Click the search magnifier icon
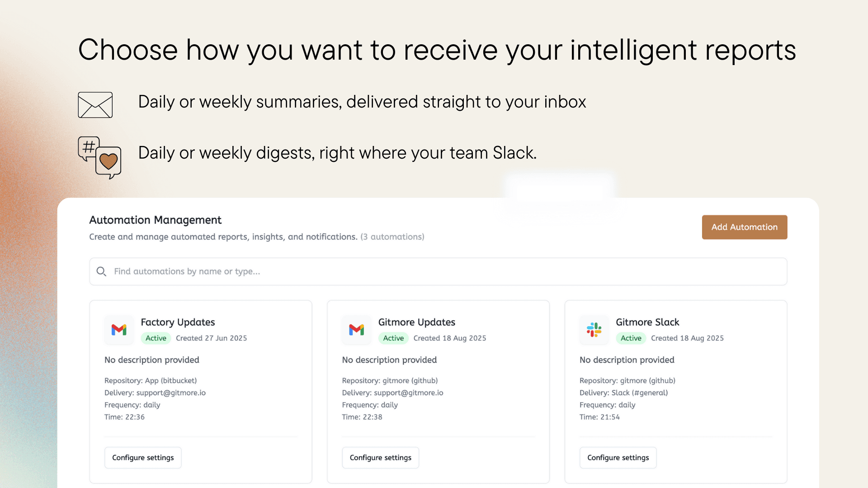The width and height of the screenshot is (868, 488). coord(101,272)
